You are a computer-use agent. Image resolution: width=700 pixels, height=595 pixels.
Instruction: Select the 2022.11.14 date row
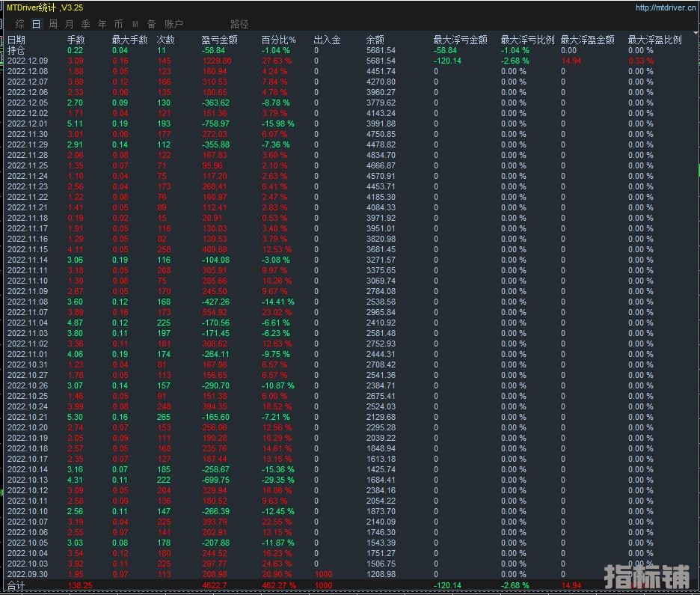pos(349,260)
